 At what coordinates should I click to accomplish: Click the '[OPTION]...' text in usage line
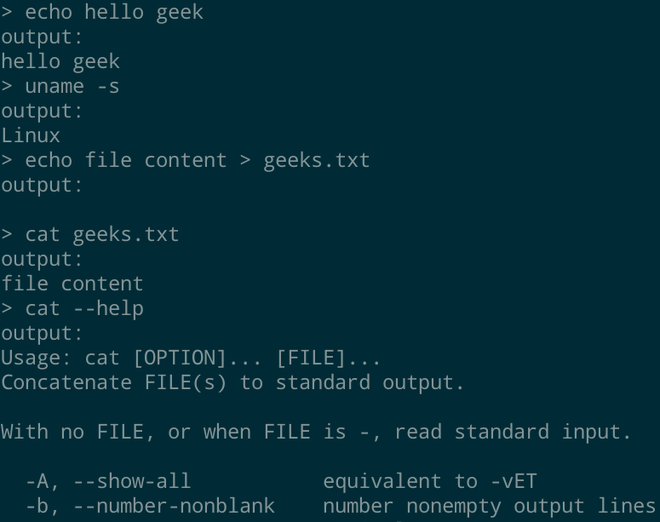[x=197, y=358]
